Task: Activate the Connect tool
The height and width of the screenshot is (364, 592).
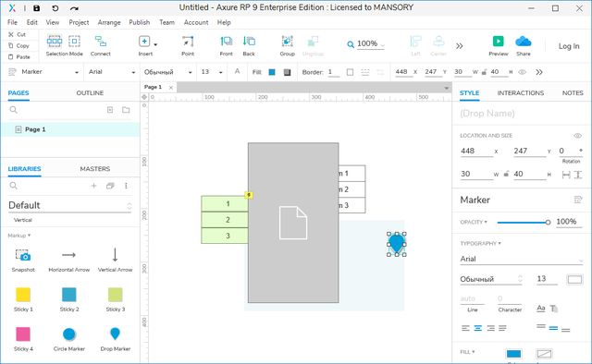Action: (101, 45)
